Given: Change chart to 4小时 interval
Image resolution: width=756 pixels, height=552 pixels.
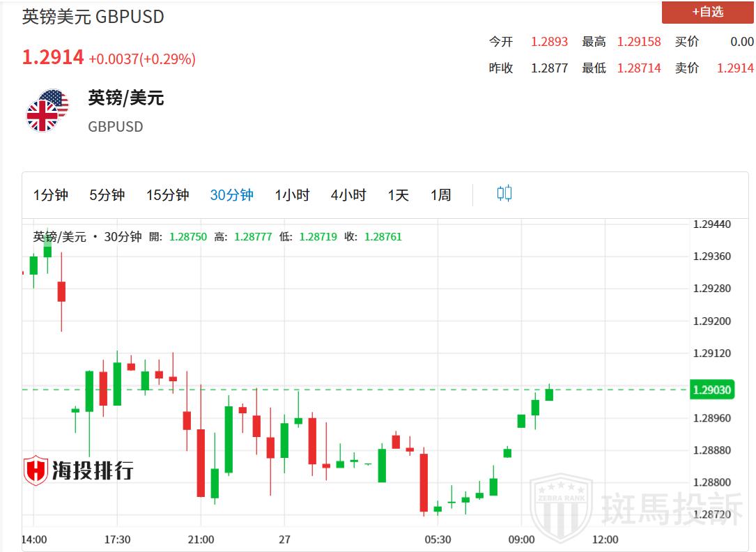Looking at the screenshot, I should coord(348,195).
